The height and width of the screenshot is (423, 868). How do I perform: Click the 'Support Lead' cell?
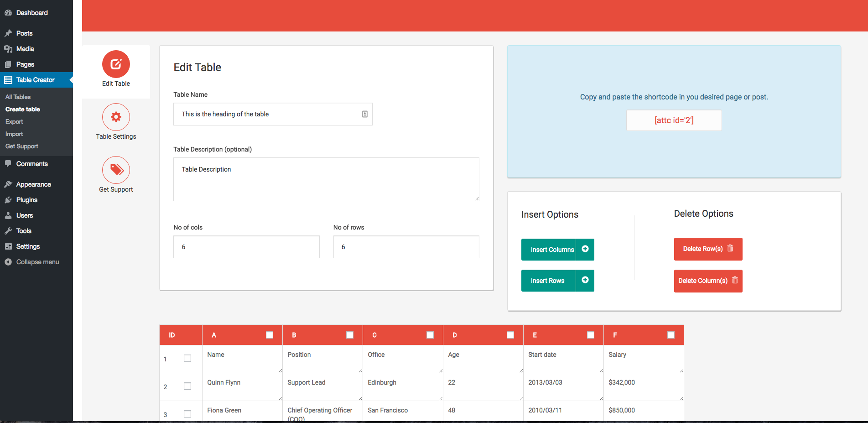pyautogui.click(x=323, y=387)
